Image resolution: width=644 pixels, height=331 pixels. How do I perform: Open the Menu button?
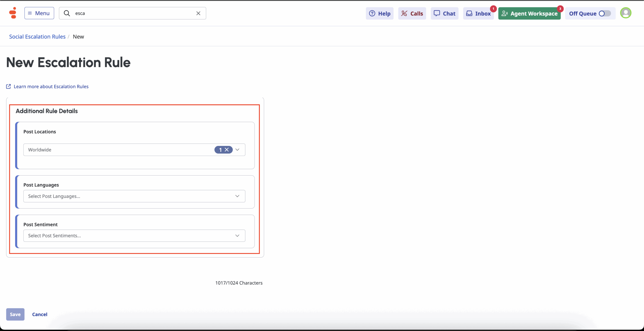click(39, 13)
